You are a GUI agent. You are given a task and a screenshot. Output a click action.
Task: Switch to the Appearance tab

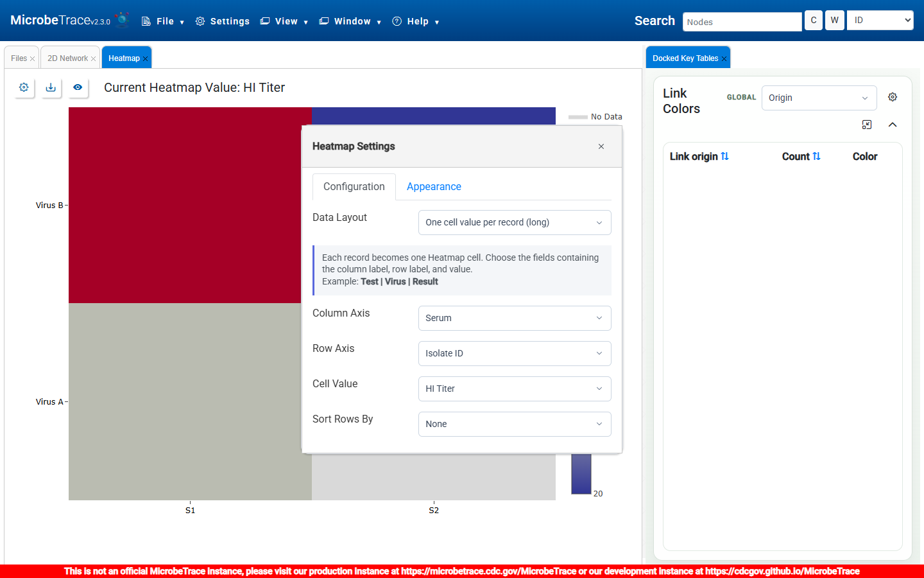(x=434, y=186)
